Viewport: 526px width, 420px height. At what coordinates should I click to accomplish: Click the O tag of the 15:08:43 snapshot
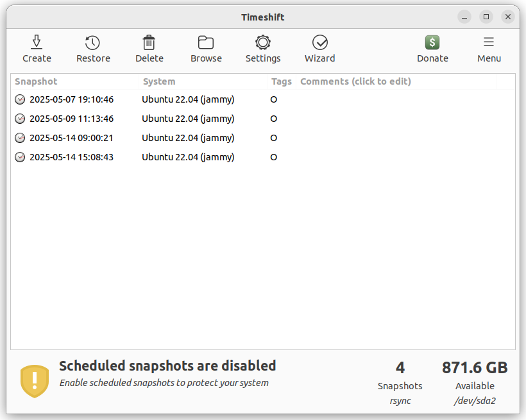coord(273,157)
